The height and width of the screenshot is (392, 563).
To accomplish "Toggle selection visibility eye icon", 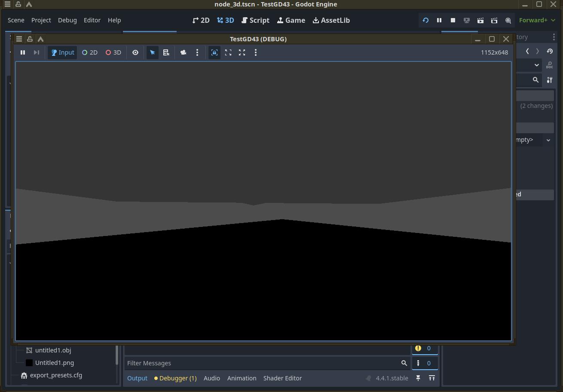I will 135,52.
